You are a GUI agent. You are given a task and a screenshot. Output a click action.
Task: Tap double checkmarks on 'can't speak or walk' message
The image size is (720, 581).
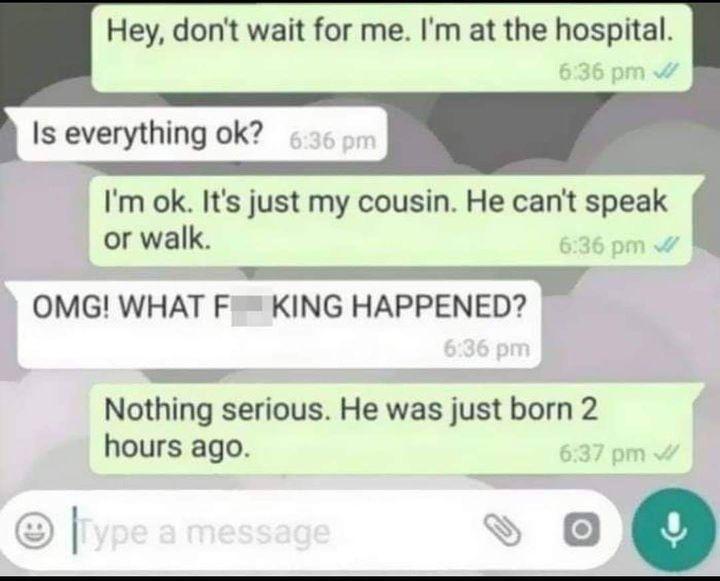click(x=666, y=246)
